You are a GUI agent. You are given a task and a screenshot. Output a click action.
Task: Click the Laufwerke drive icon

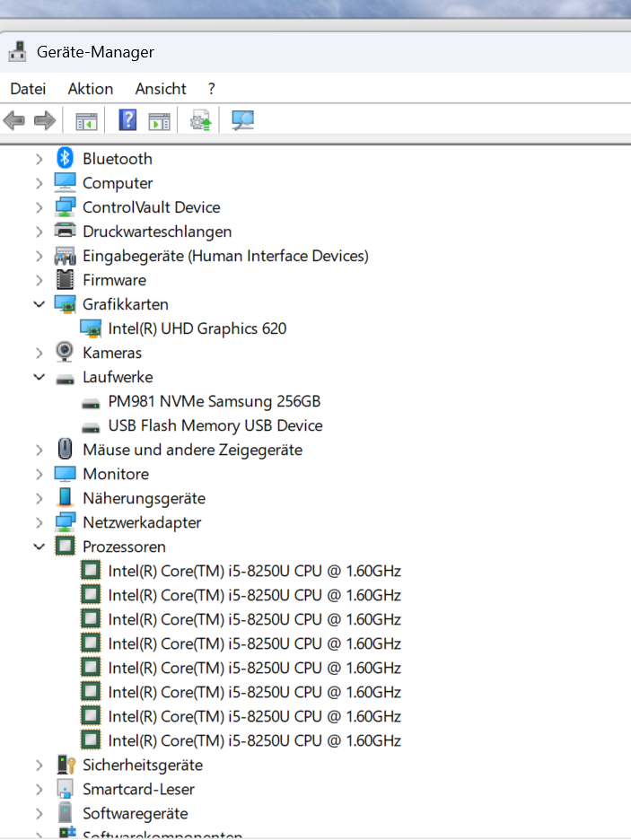coord(65,379)
